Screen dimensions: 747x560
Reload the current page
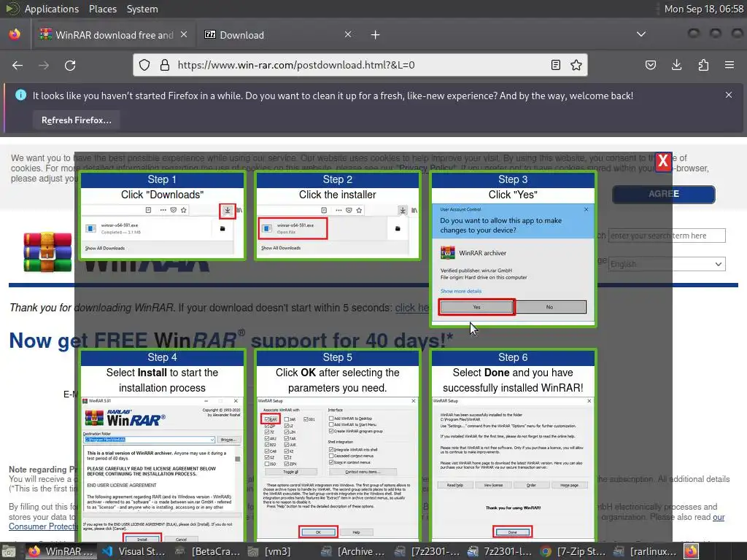[x=70, y=65]
